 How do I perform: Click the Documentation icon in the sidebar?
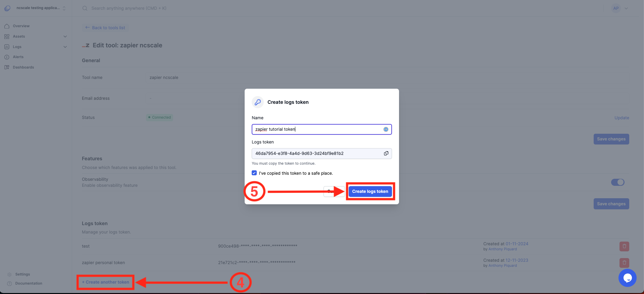(9, 284)
